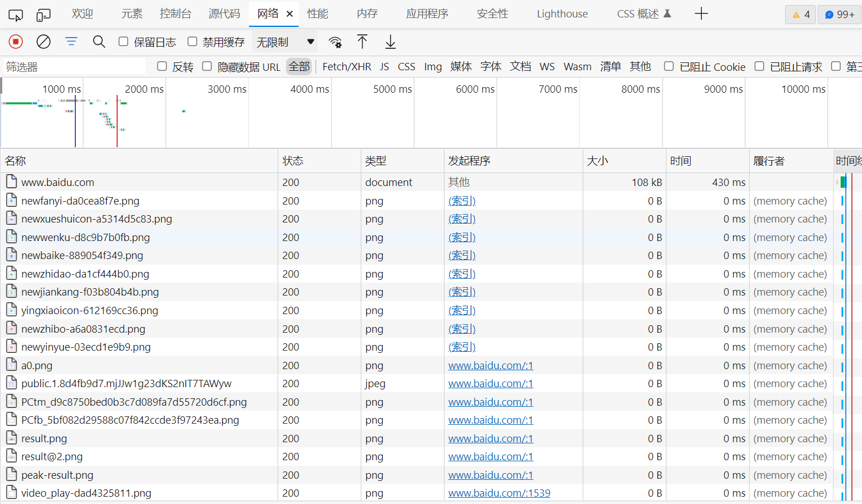
Task: Sort requests by 时间 column header
Action: coord(707,161)
